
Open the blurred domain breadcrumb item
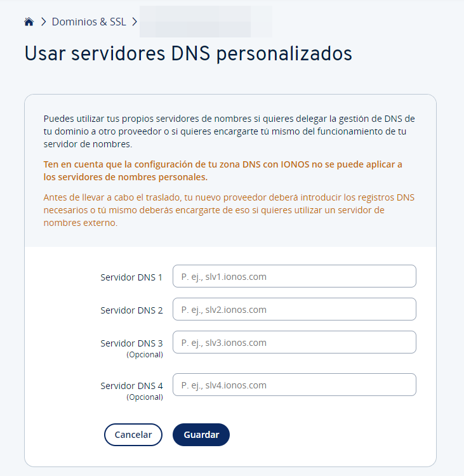click(x=206, y=22)
